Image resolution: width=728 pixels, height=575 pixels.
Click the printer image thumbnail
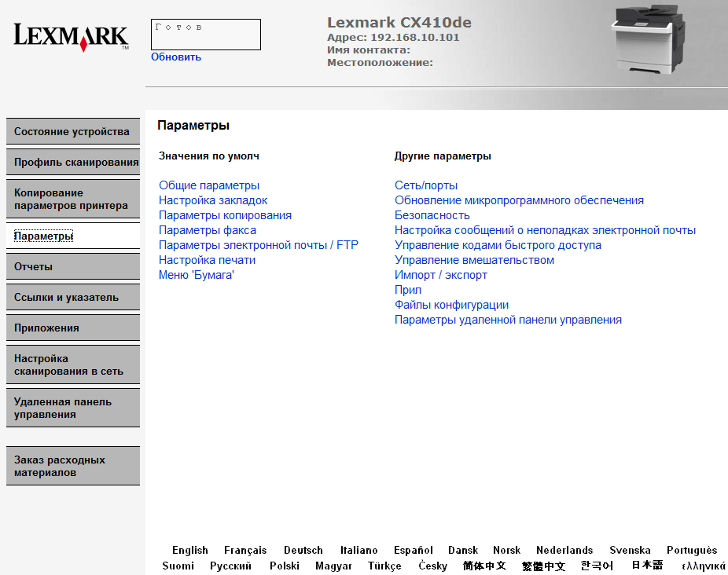[x=649, y=39]
